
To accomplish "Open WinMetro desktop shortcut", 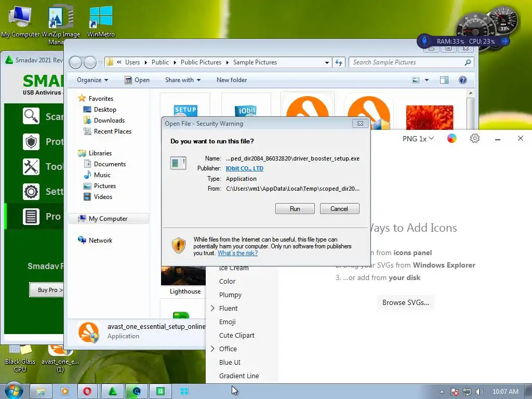I will tap(101, 21).
